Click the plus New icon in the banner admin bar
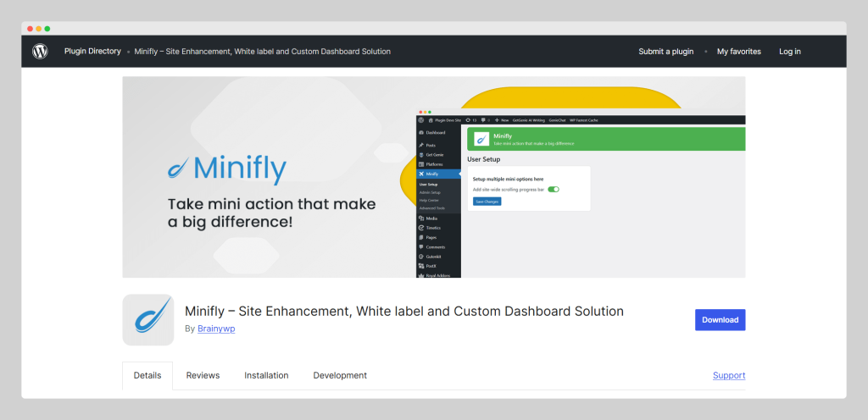 click(x=497, y=120)
